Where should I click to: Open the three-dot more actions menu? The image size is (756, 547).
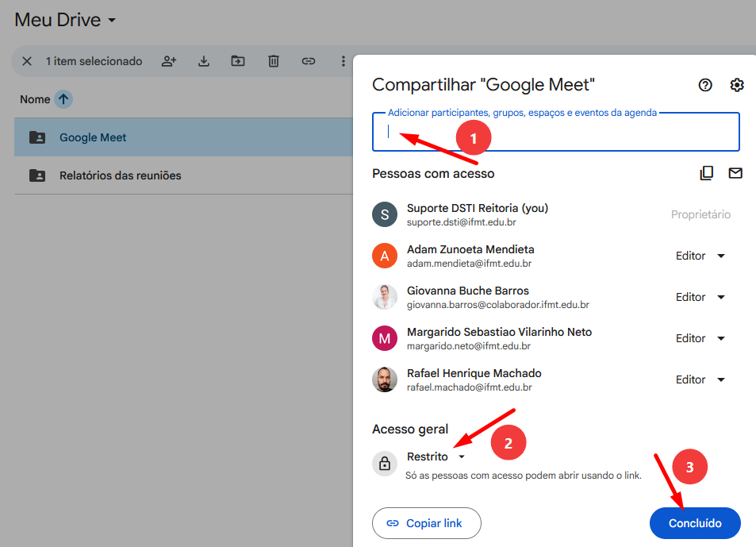point(343,61)
